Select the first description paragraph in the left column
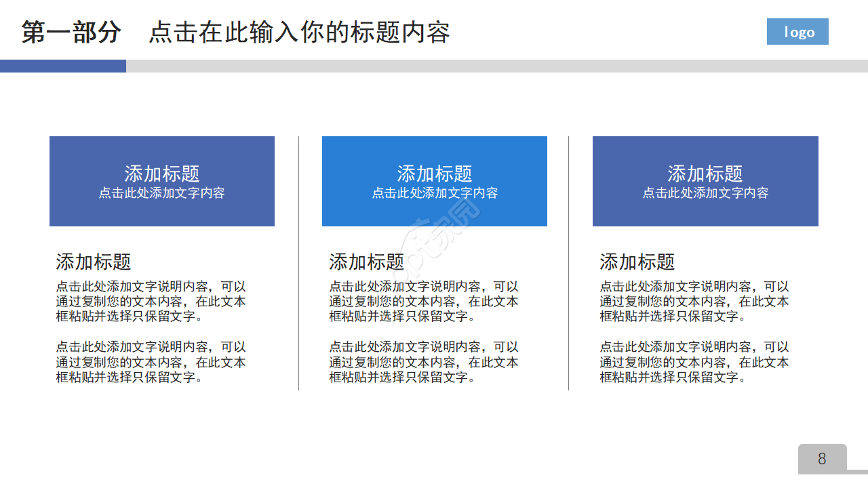The height and width of the screenshot is (488, 868). coord(151,302)
